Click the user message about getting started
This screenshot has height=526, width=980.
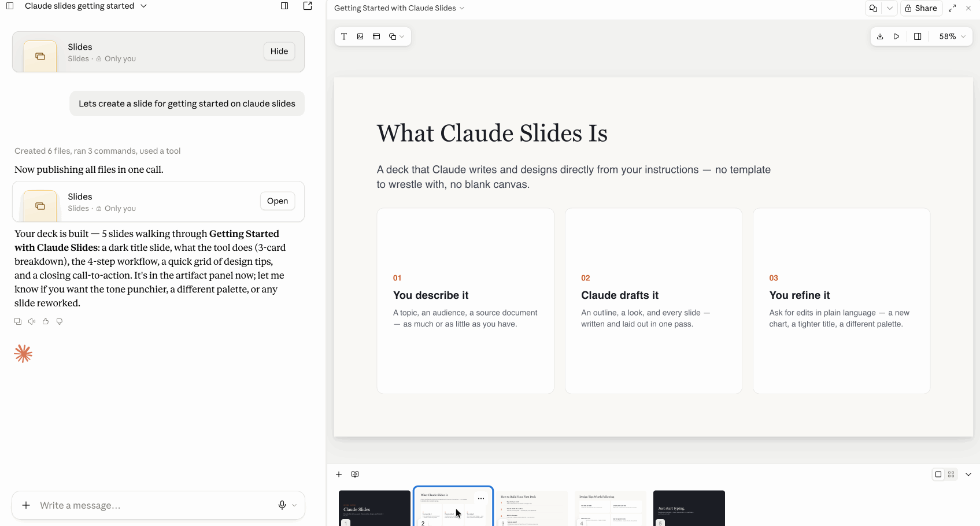click(x=187, y=103)
